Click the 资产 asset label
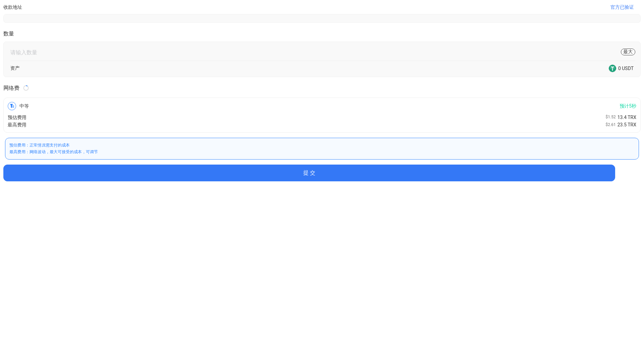This screenshot has width=644, height=362. click(x=15, y=68)
